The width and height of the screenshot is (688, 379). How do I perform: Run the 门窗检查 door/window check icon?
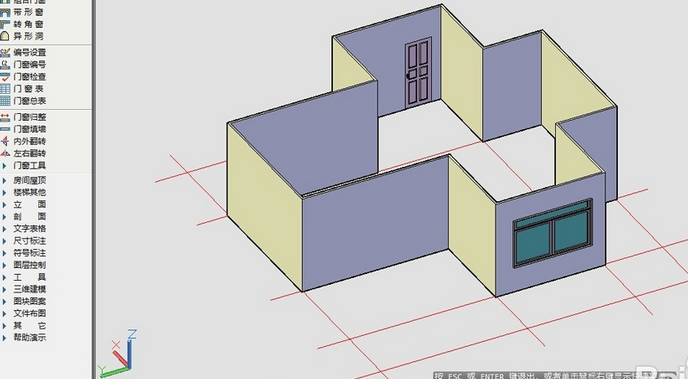[x=5, y=77]
